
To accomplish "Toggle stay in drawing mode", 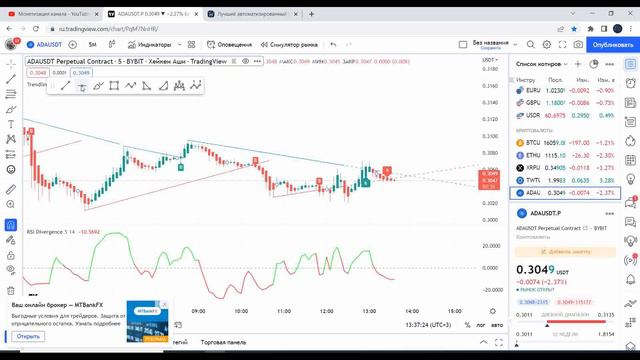I will [11, 240].
